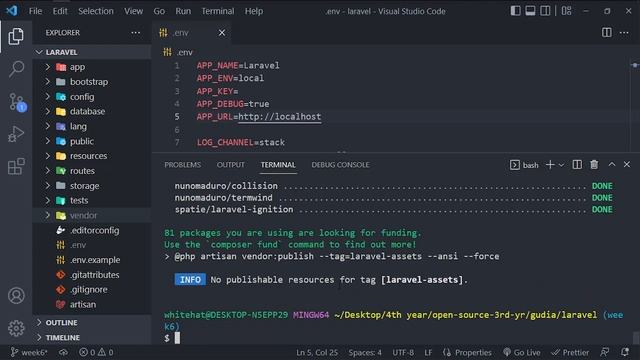This screenshot has width=640, height=360.
Task: Switch to the Problems panel tab
Action: 182,165
